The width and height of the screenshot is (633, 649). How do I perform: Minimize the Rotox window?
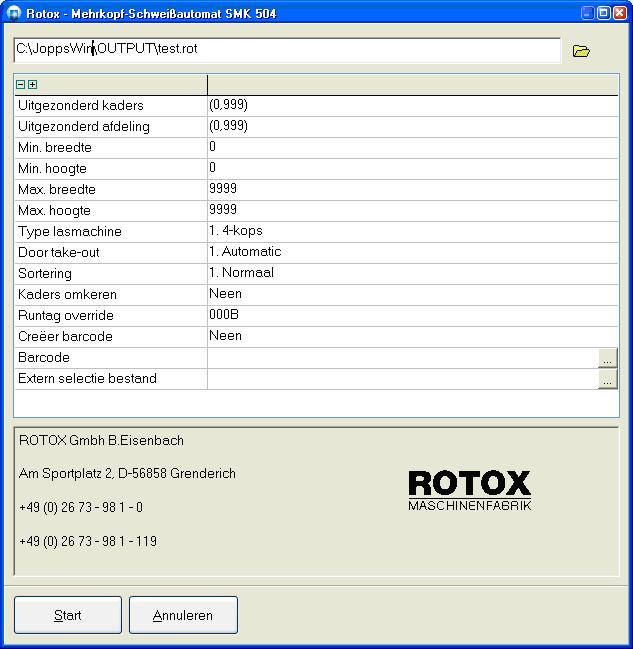click(x=587, y=13)
